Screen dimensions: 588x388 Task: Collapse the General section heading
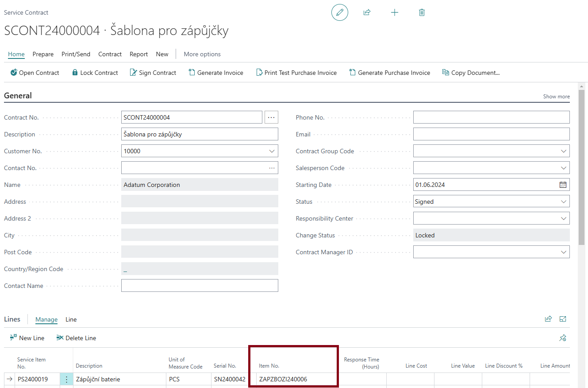click(x=18, y=96)
